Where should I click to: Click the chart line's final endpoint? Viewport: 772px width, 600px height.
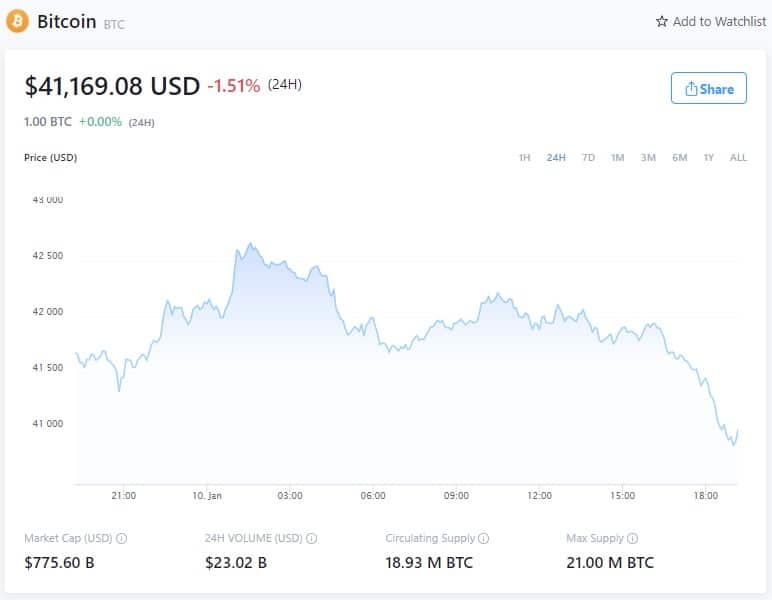click(x=737, y=430)
